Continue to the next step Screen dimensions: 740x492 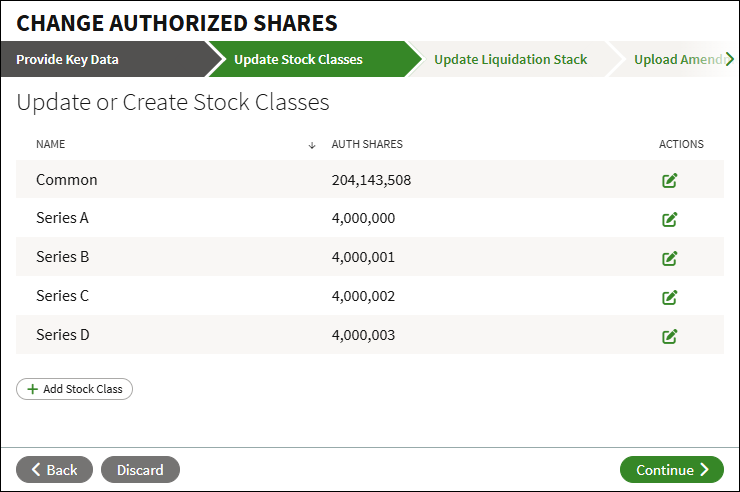point(672,469)
